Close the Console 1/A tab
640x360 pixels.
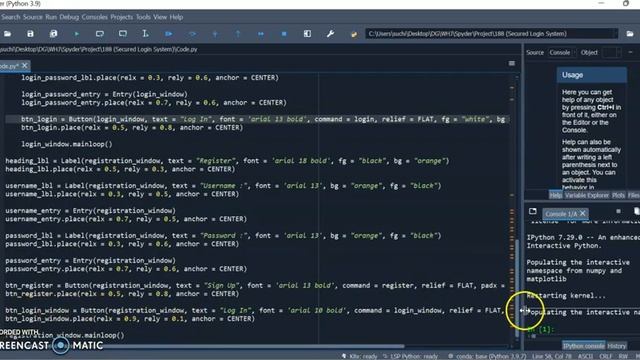click(582, 213)
